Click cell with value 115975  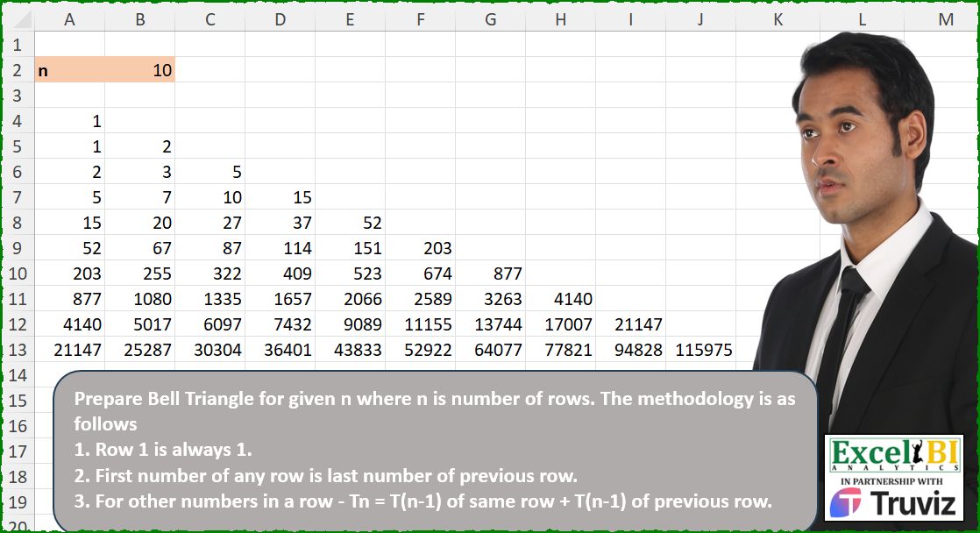click(x=700, y=349)
